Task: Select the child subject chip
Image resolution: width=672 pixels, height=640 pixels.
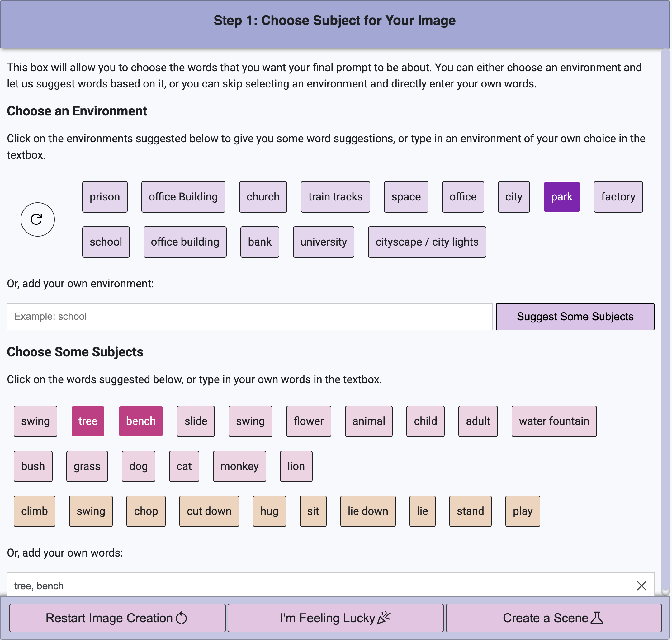Action: click(x=425, y=421)
